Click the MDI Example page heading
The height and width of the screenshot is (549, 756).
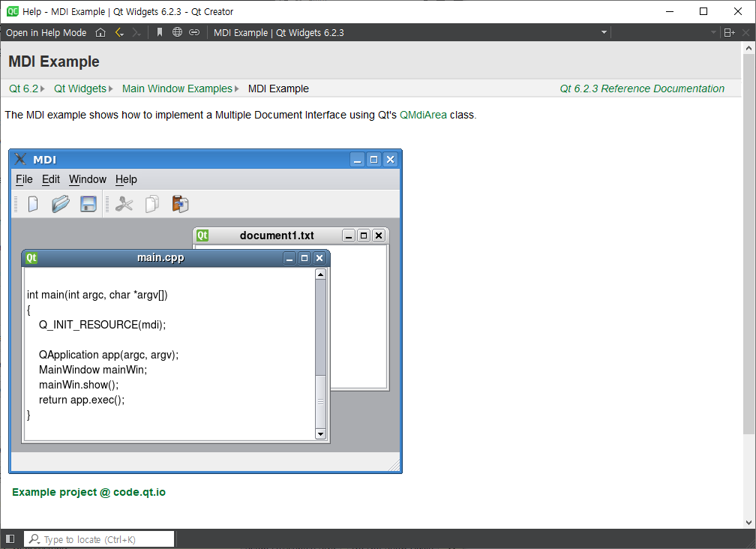pos(54,61)
